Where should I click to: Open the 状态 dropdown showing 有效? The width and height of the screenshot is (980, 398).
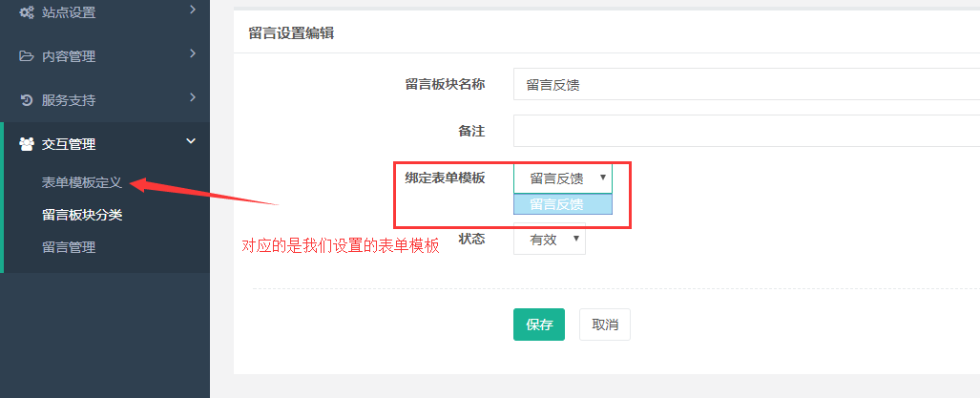[x=550, y=241]
